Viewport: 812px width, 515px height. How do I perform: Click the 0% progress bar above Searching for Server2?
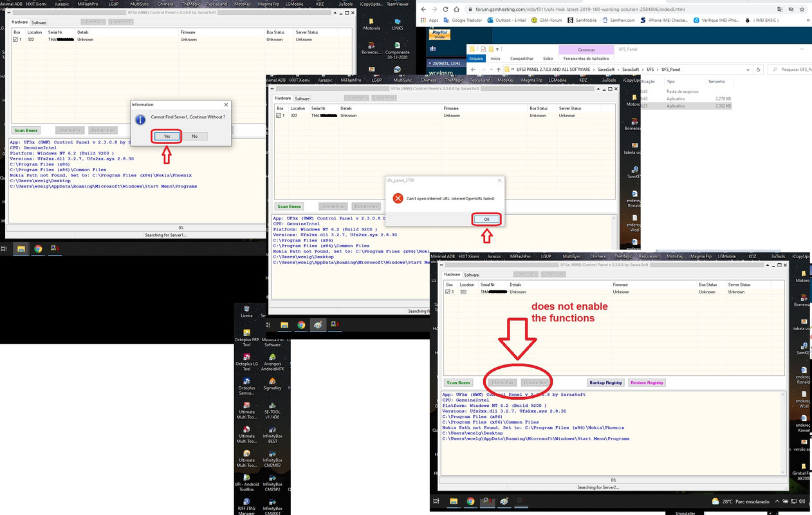tap(613, 480)
